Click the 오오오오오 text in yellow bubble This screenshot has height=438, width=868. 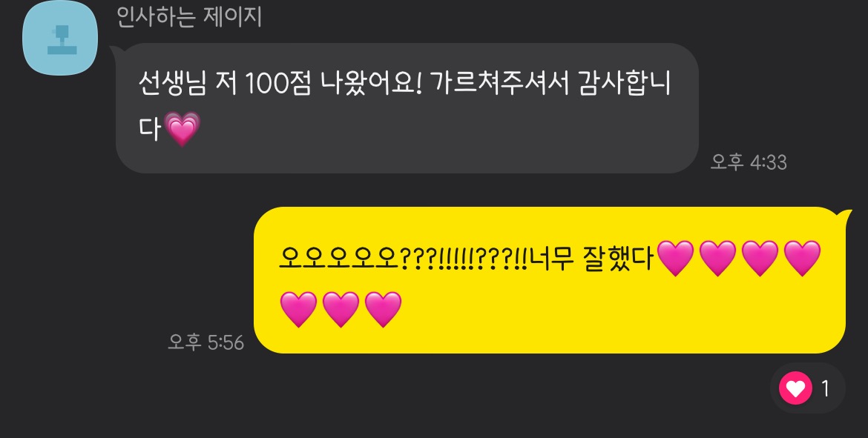tap(339, 258)
